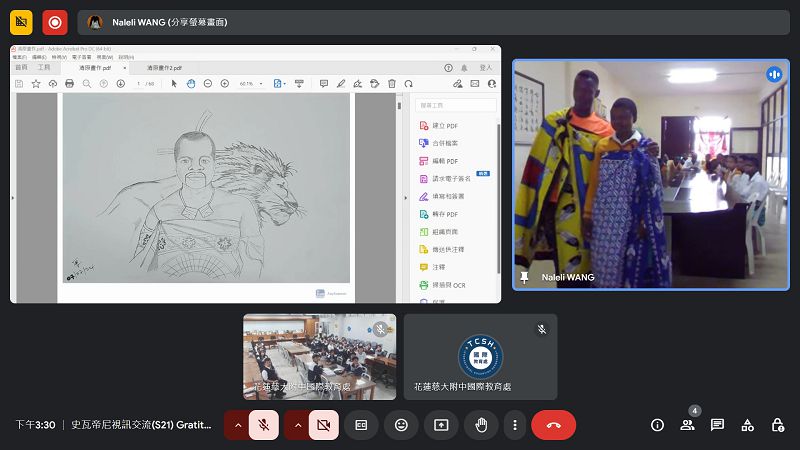Click the red hang up call button
Screen dimensions: 800x450
(x=553, y=425)
